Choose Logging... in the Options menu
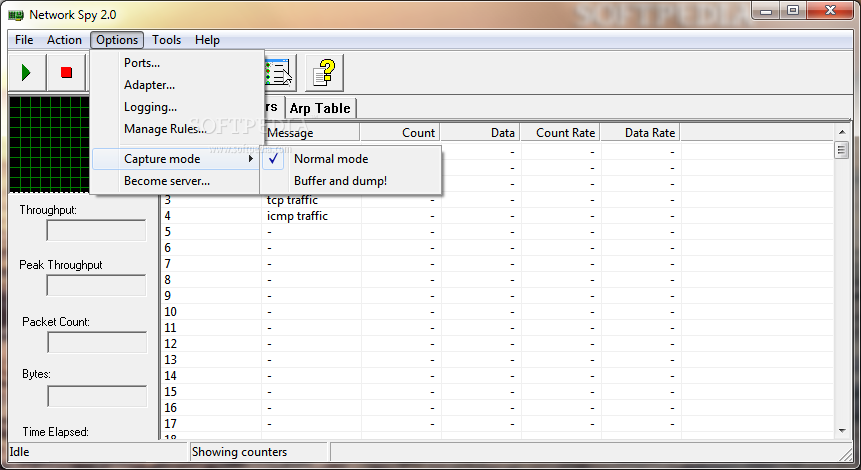The image size is (861, 470). [x=150, y=107]
